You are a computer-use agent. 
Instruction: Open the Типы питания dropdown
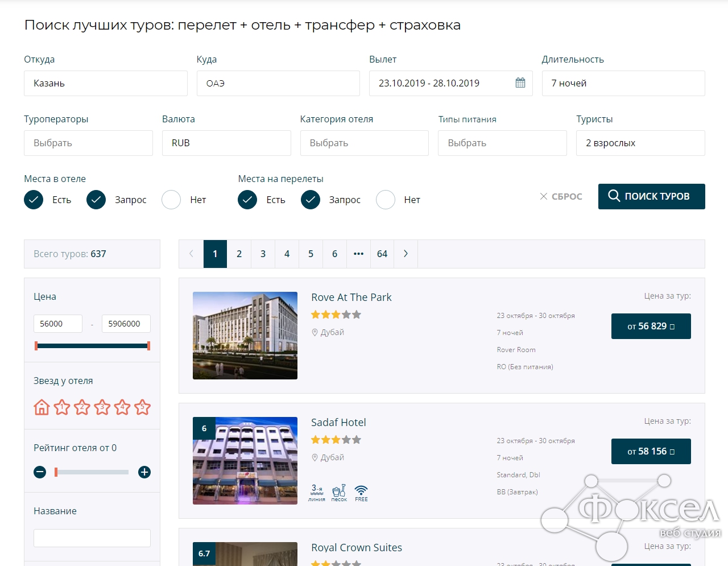click(x=502, y=143)
